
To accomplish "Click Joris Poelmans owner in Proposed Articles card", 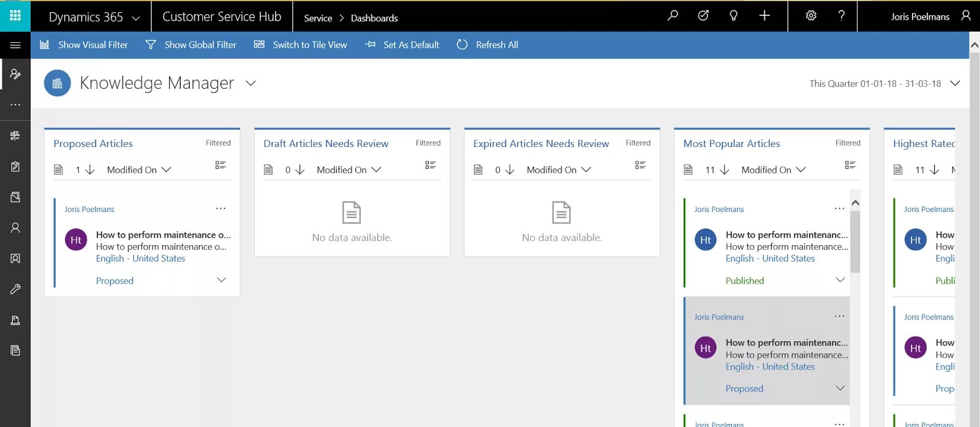I will [89, 209].
